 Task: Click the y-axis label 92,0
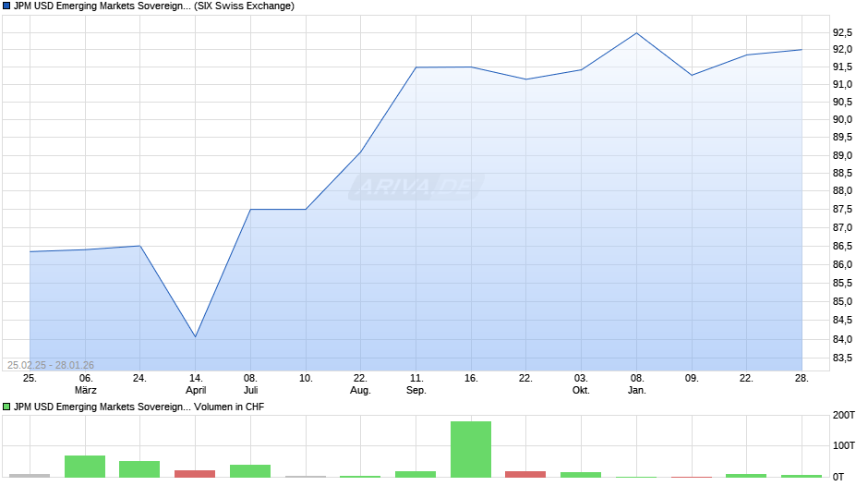tap(842, 49)
